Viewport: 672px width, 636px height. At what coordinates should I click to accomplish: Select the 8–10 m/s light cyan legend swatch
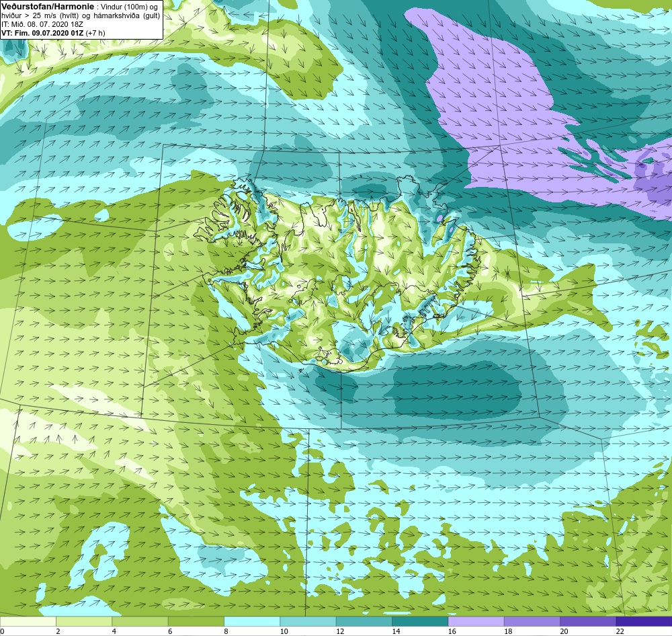coord(252,621)
